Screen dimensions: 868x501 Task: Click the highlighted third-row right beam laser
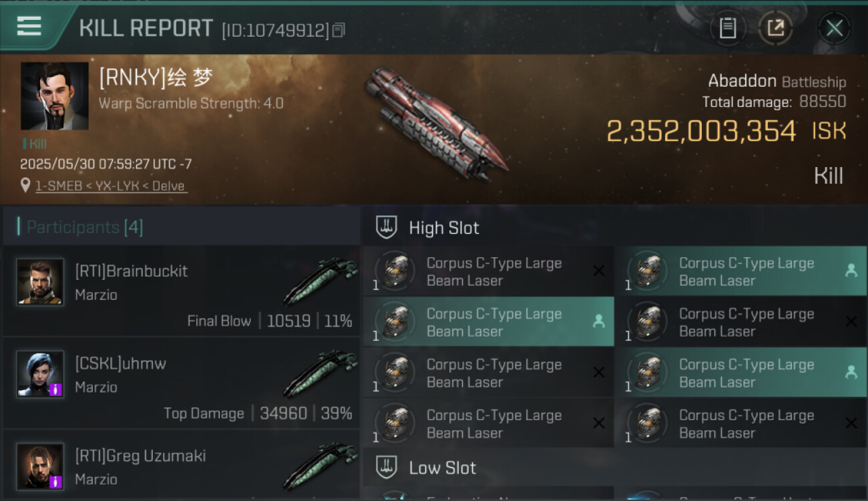(740, 373)
